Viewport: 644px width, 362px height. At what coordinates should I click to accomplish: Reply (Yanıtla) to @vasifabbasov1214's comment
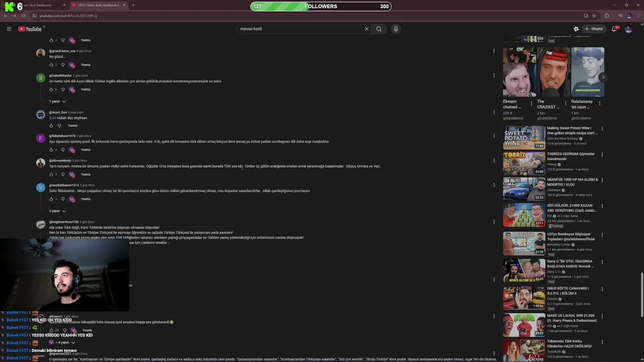click(86, 199)
